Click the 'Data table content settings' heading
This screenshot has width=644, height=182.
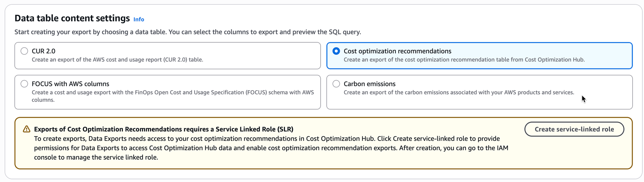coord(72,18)
